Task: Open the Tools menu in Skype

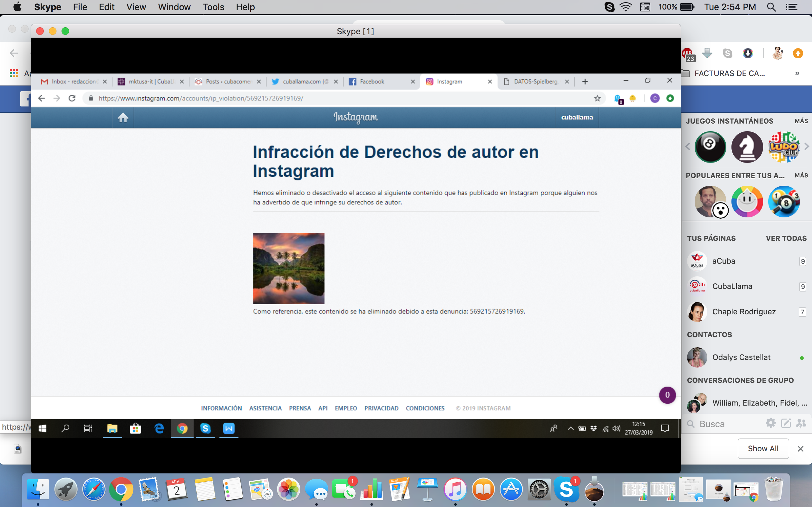Action: (213, 7)
